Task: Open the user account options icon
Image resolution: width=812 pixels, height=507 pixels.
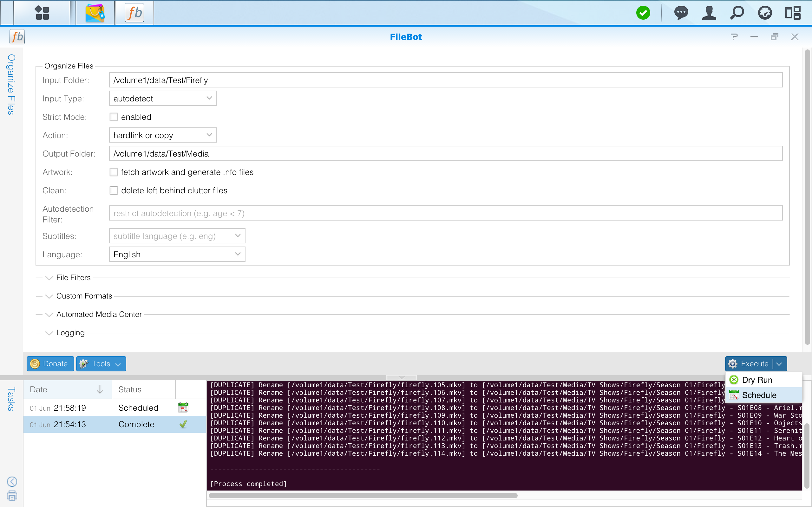Action: (x=709, y=13)
